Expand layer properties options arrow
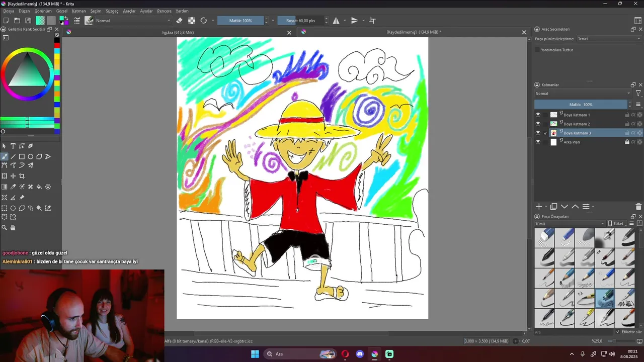Image resolution: width=644 pixels, height=362 pixels. point(593,207)
